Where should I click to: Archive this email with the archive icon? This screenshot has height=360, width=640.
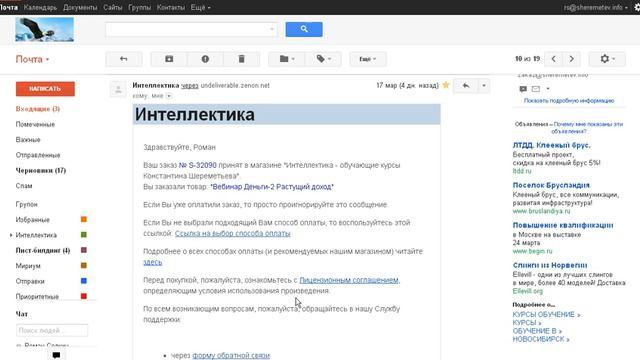169,59
